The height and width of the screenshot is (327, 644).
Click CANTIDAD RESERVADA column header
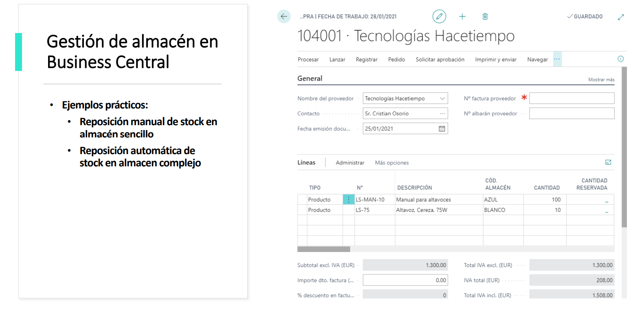[592, 184]
